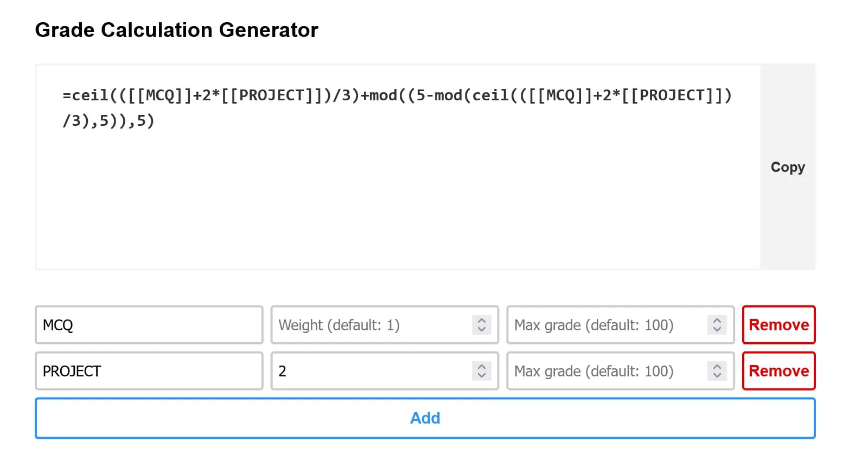Lower PROJECT weight with down stepper arrow
This screenshot has width=868, height=461.
tap(481, 375)
